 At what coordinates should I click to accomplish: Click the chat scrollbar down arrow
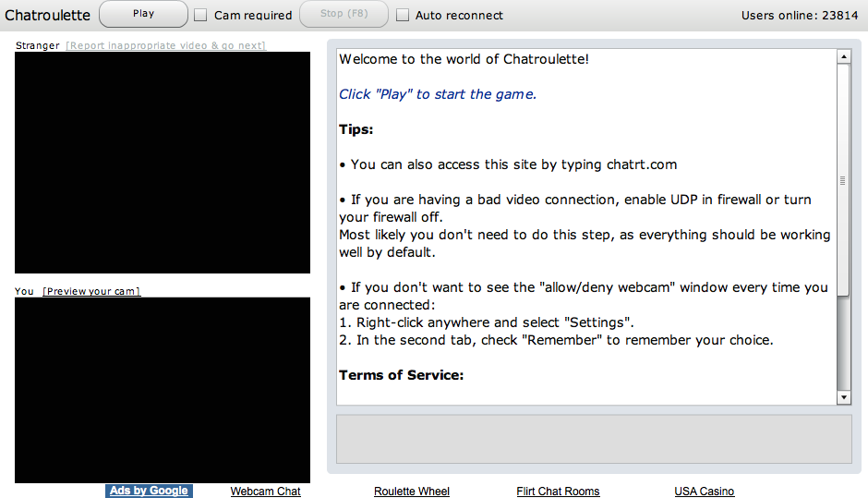[843, 397]
